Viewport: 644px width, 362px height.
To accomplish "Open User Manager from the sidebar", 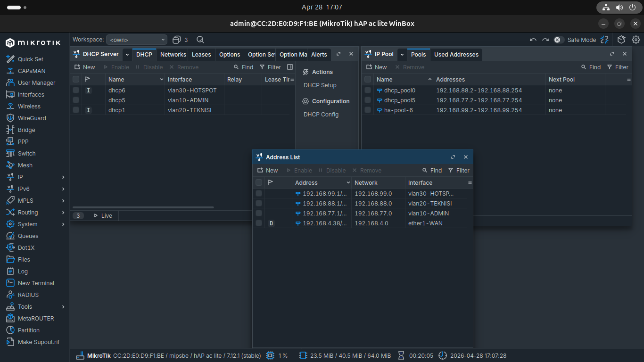I will (x=36, y=82).
